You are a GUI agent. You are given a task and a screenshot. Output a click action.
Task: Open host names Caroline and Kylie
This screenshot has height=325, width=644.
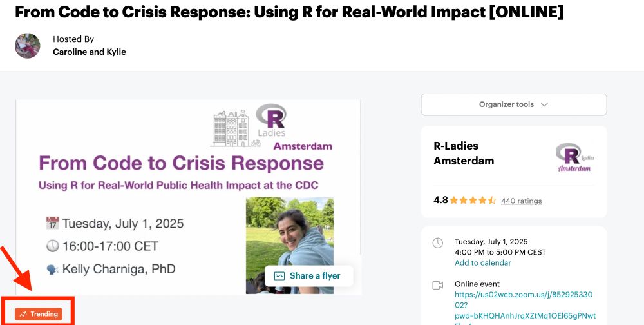pyautogui.click(x=89, y=52)
